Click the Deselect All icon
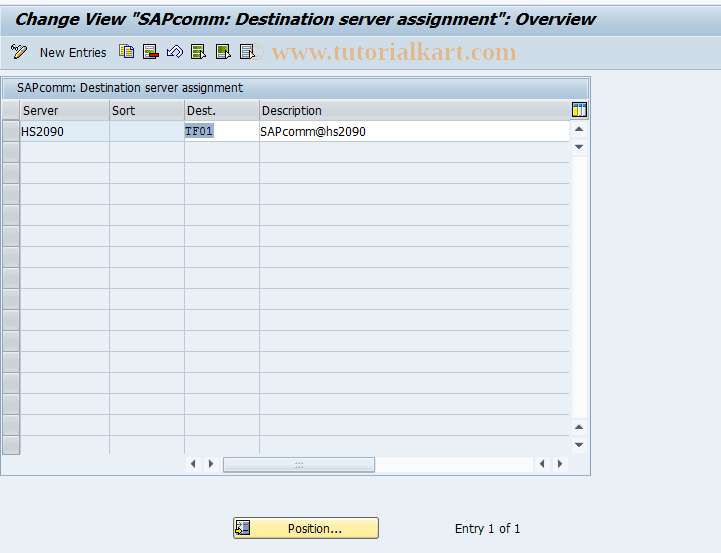The image size is (721, 553). pyautogui.click(x=247, y=51)
